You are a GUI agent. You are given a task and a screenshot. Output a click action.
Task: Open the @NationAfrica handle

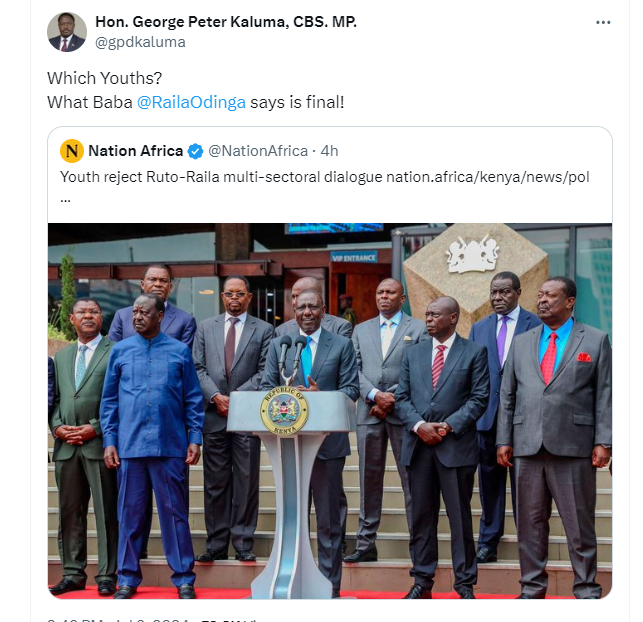click(258, 151)
